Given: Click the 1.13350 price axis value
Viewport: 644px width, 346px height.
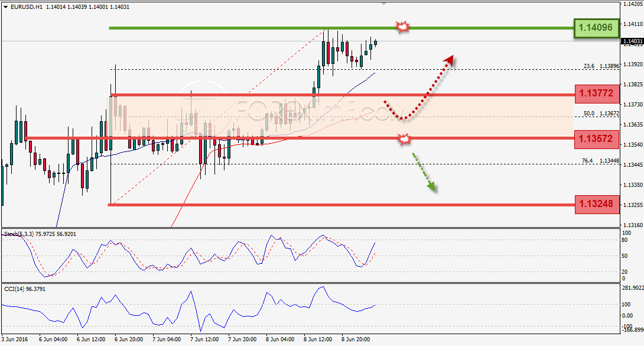Looking at the screenshot, I should pyautogui.click(x=633, y=185).
